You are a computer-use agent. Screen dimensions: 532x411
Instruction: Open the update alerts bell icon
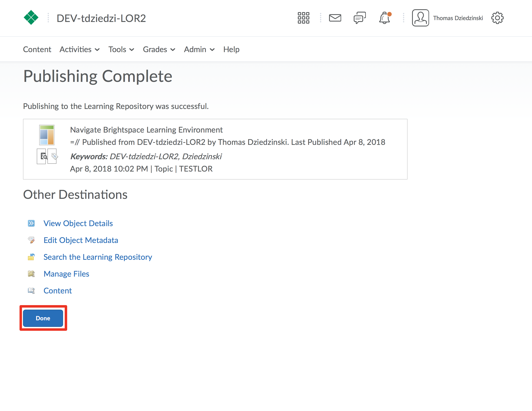(x=384, y=18)
